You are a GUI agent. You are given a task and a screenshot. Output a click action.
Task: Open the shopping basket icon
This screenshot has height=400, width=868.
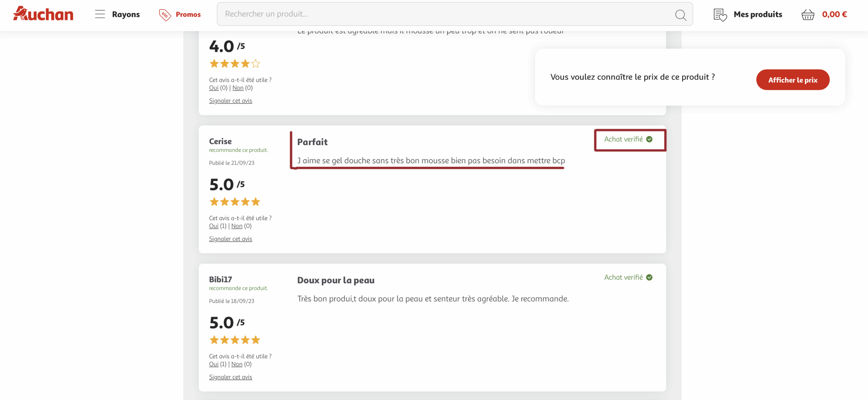808,15
